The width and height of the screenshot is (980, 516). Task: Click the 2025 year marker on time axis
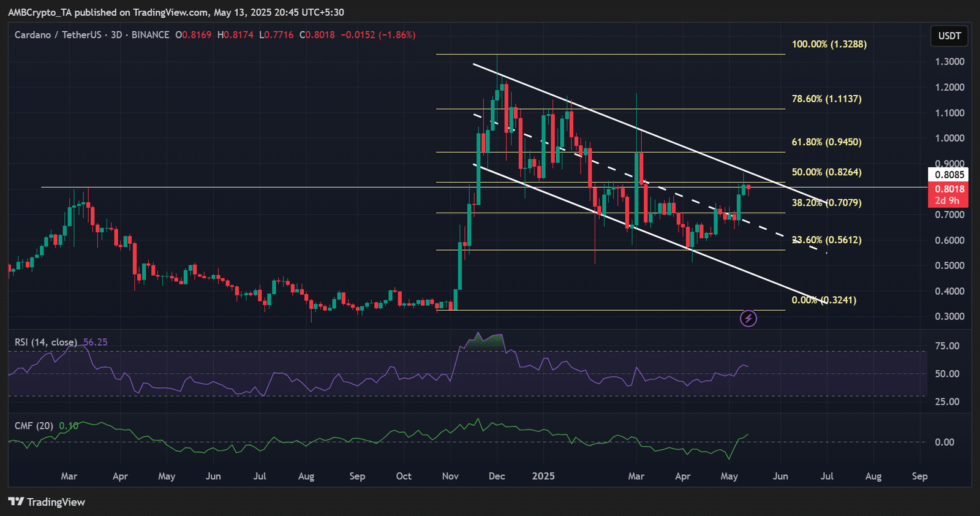(x=543, y=476)
